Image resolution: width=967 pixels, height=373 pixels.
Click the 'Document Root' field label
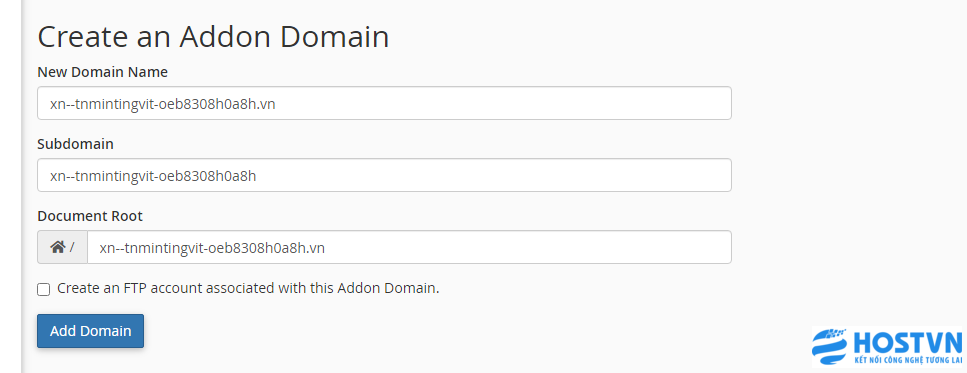[x=90, y=216]
